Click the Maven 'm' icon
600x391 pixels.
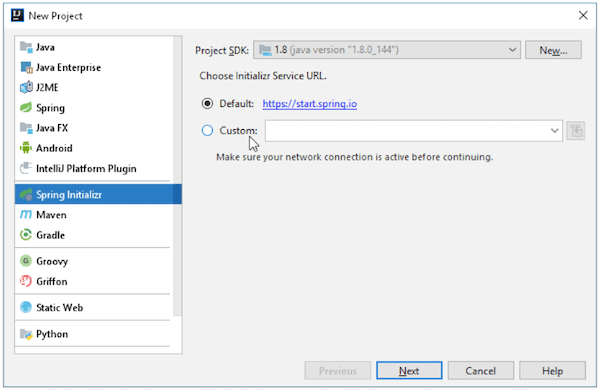pyautogui.click(x=26, y=215)
